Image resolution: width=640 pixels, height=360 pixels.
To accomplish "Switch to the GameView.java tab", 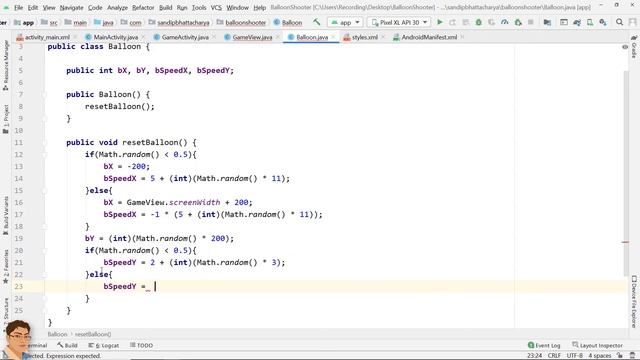I will [x=252, y=37].
